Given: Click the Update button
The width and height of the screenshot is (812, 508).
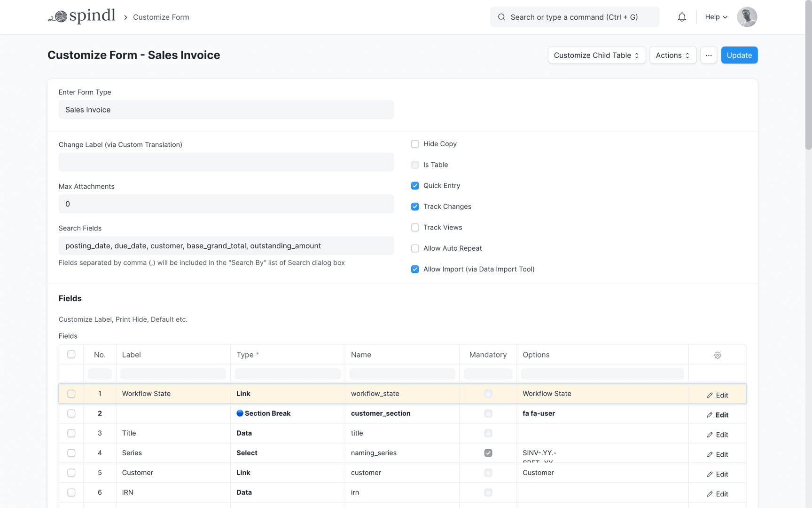Looking at the screenshot, I should pyautogui.click(x=739, y=55).
